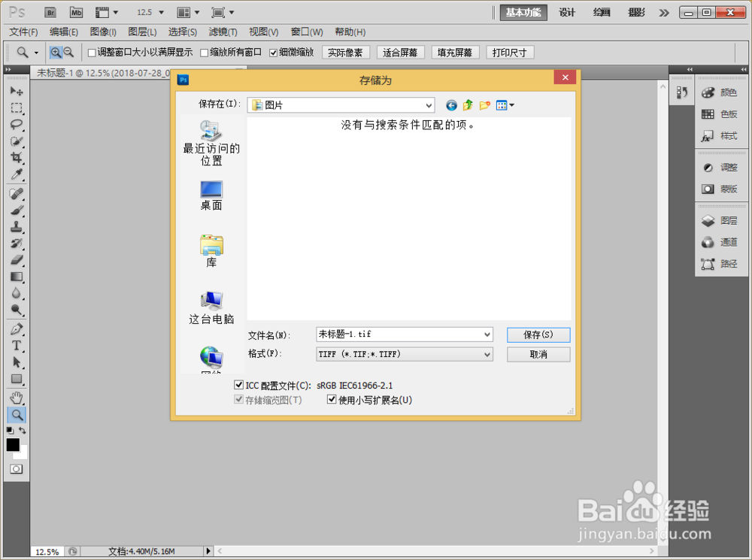The width and height of the screenshot is (752, 560).
Task: Open the 文件名 history dropdown arrow
Action: [487, 334]
